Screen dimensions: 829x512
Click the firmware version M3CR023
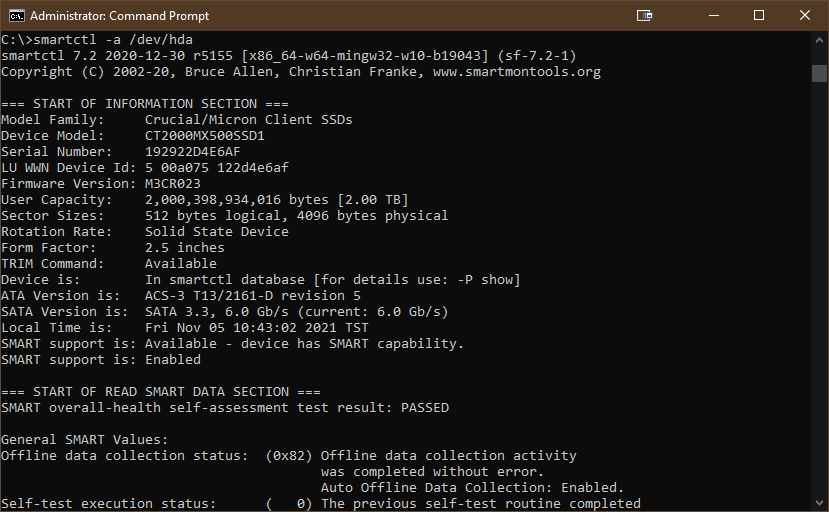coord(173,184)
